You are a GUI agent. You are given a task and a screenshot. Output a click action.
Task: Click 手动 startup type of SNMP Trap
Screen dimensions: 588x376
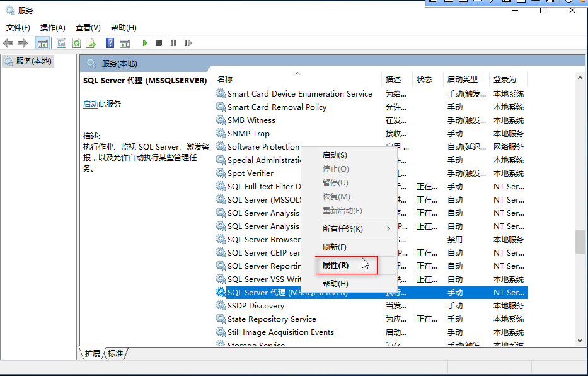pos(455,133)
